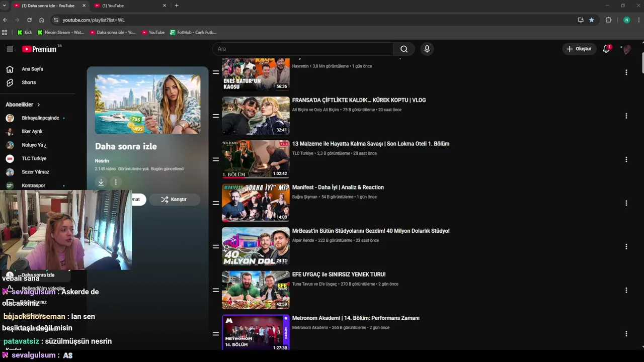This screenshot has width=644, height=362.
Task: Open the FRANSA'DA ÇİFTLİKTE KALDIK video title
Action: click(359, 100)
